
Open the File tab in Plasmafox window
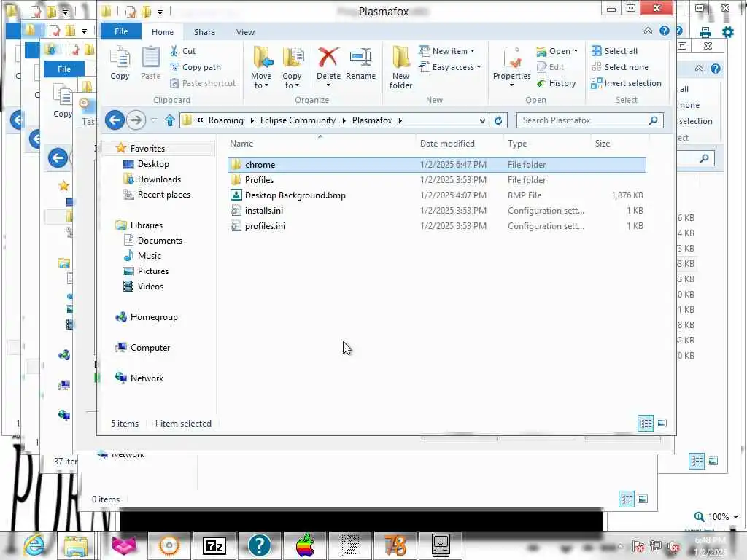point(121,31)
